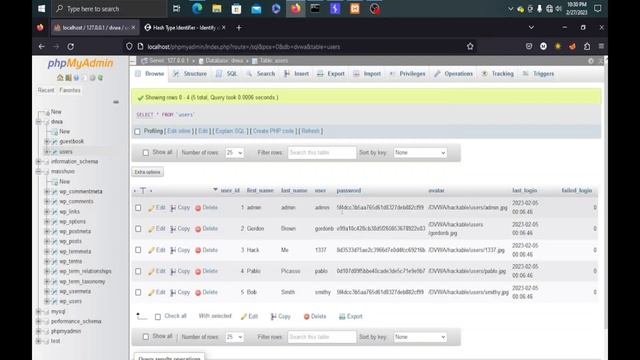The height and width of the screenshot is (360, 640).
Task: Click Edit inline link
Action: (x=179, y=131)
